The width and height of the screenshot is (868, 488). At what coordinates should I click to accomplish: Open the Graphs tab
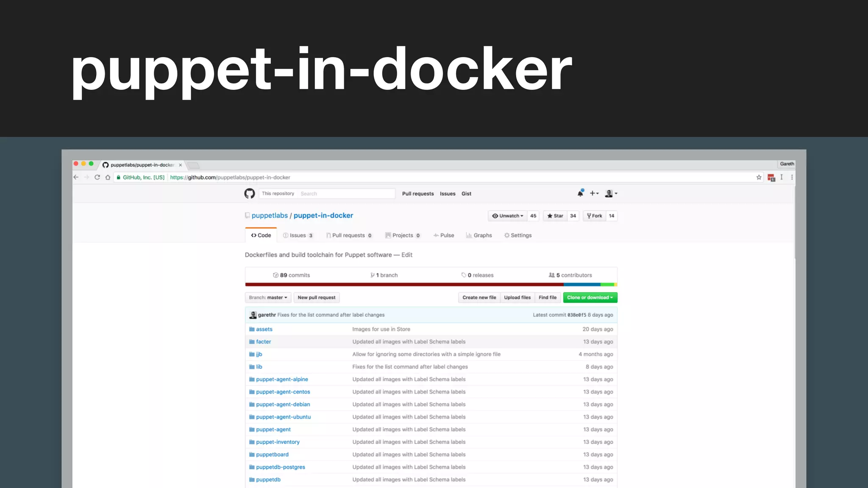(479, 236)
